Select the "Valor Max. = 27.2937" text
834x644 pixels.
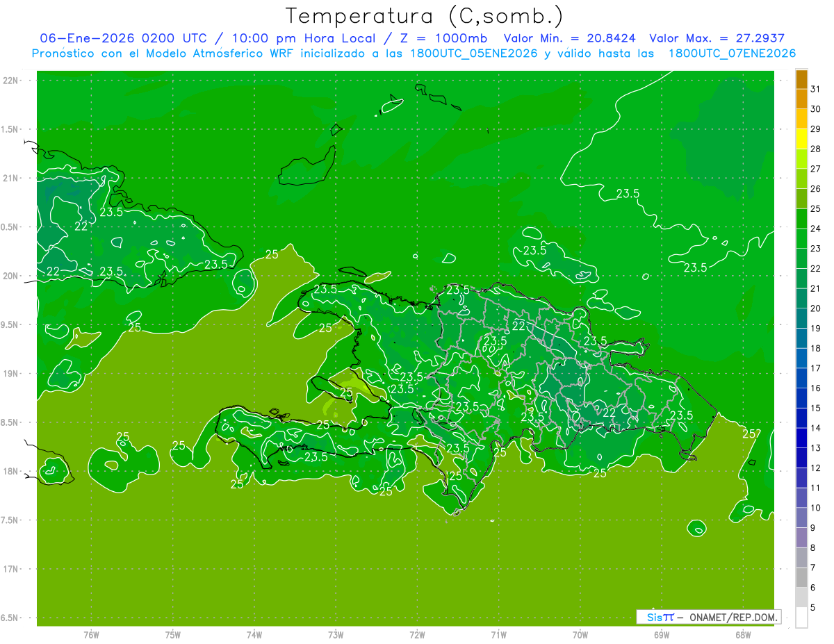tap(717, 39)
